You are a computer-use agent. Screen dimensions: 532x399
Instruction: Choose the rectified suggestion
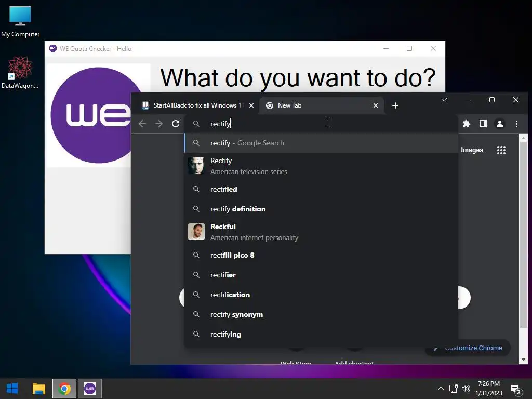[321, 189]
